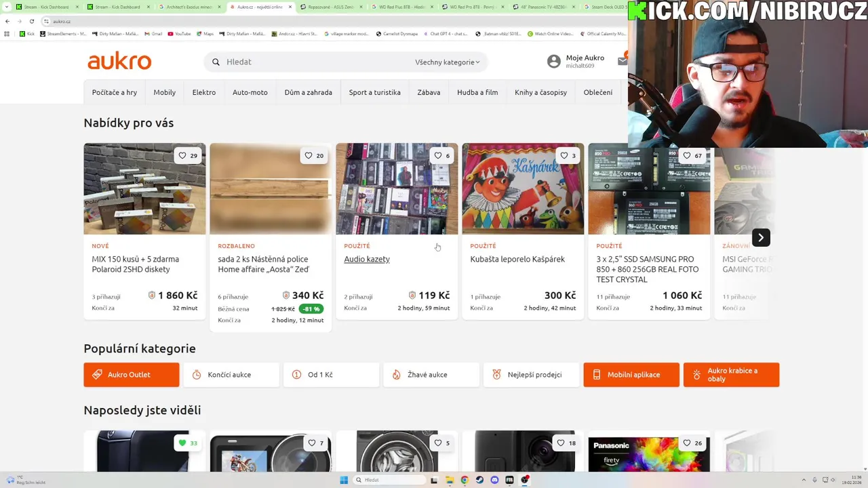Favorite recently viewed item with heart 7
Image resolution: width=868 pixels, height=488 pixels.
click(x=316, y=443)
